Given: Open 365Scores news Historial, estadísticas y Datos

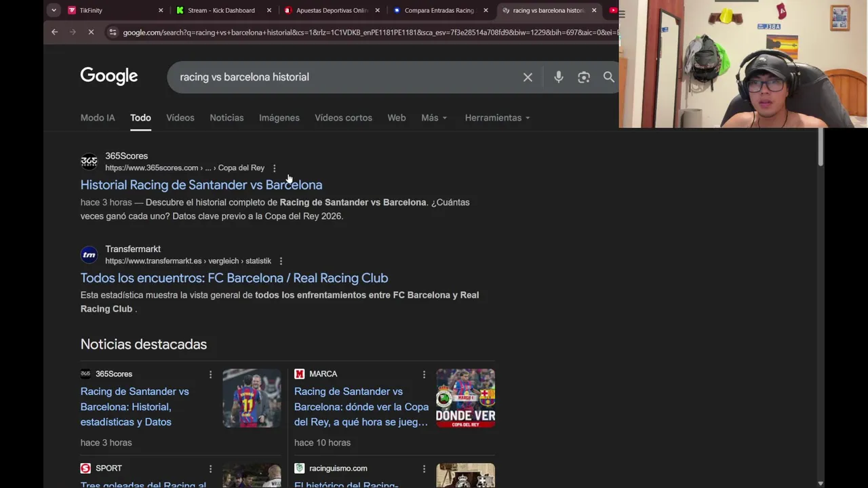Looking at the screenshot, I should [x=135, y=407].
